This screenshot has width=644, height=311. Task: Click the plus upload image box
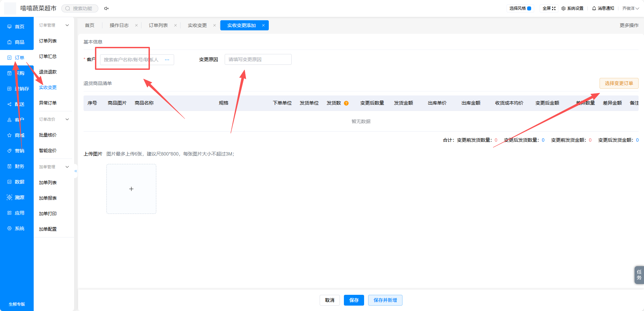[131, 189]
